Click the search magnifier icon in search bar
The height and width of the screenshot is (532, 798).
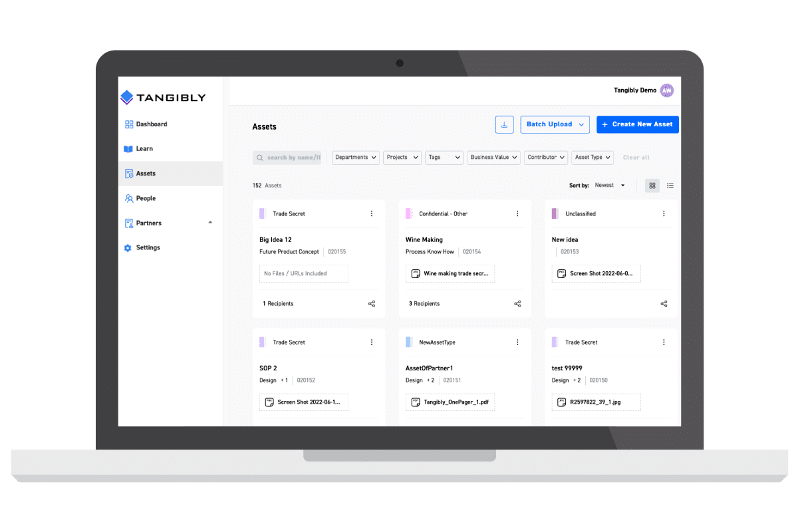point(261,157)
